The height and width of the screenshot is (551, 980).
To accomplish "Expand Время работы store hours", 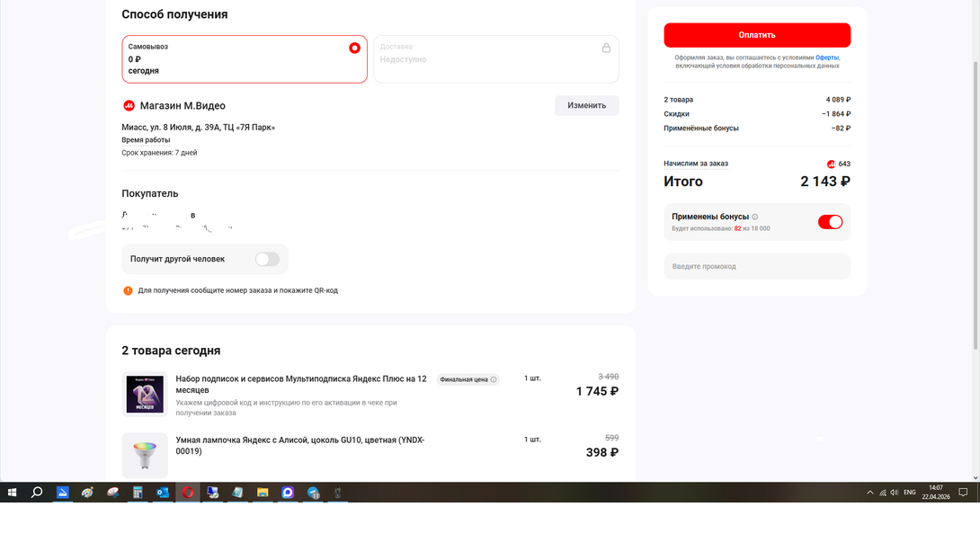I will pyautogui.click(x=146, y=140).
